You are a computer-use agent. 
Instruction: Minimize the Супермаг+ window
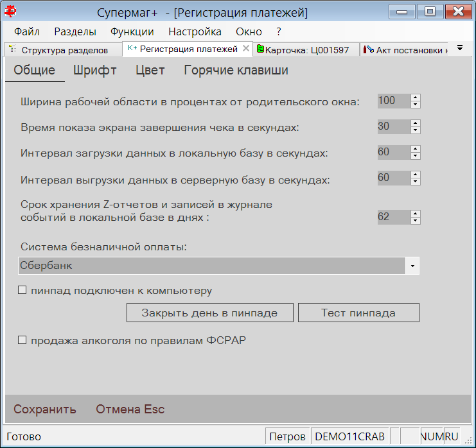point(401,12)
